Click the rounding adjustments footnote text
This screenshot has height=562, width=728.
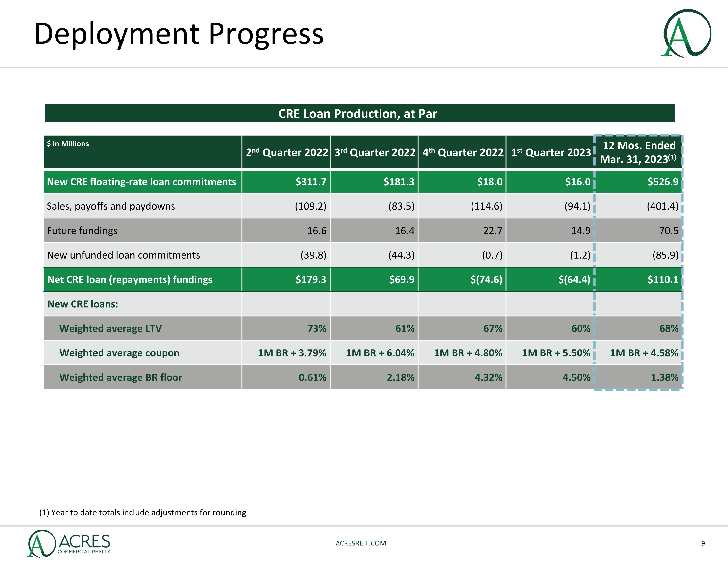click(143, 512)
